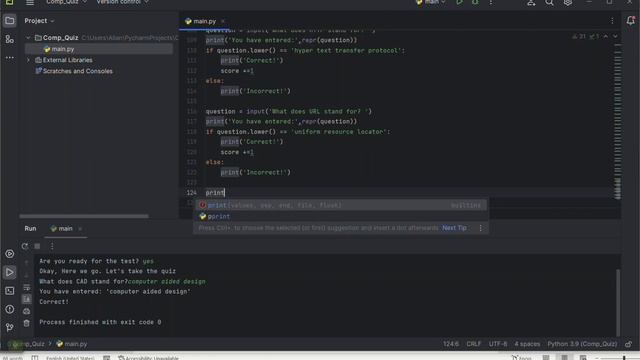The image size is (640, 360).
Task: Collapse the Comp_Quiz project folder
Action: (x=28, y=38)
